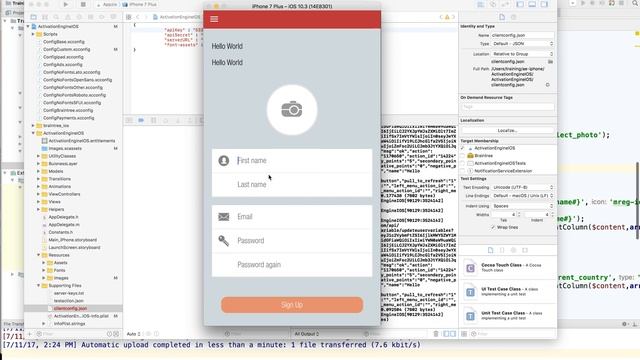The width and height of the screenshot is (640, 360).
Task: Collapse the ActivationEngineIOS project root
Action: 28,27
